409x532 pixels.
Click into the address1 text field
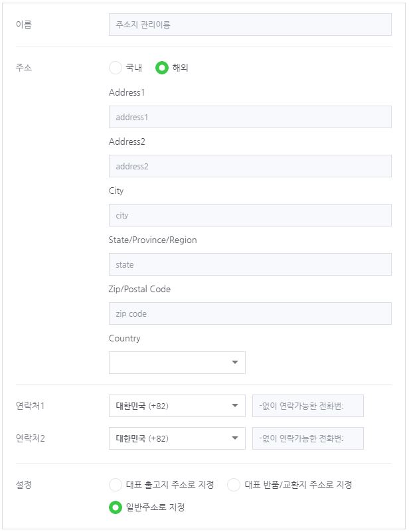click(x=250, y=117)
